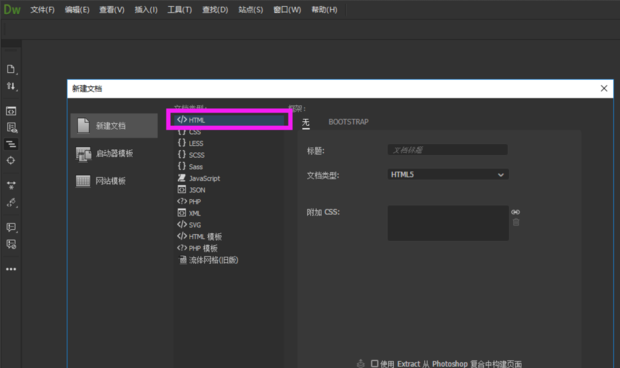Open the 文档类型 HTML5 dropdown

(x=448, y=175)
